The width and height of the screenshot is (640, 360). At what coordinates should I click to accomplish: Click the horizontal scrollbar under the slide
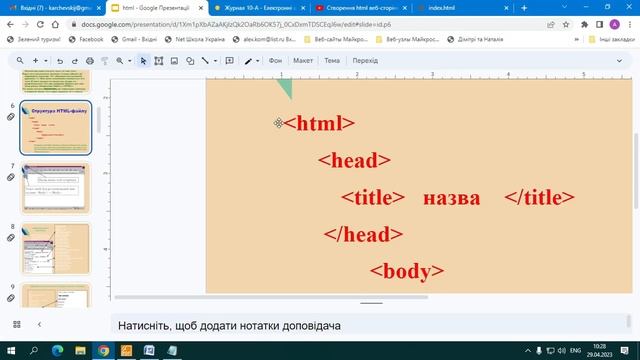click(x=271, y=297)
